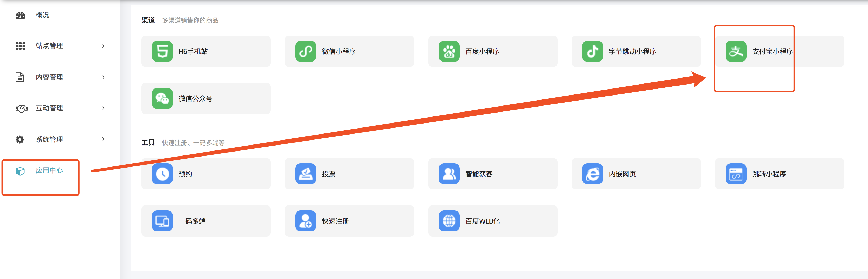Expand the 系统管理 chevron
The image size is (868, 279).
tap(103, 139)
